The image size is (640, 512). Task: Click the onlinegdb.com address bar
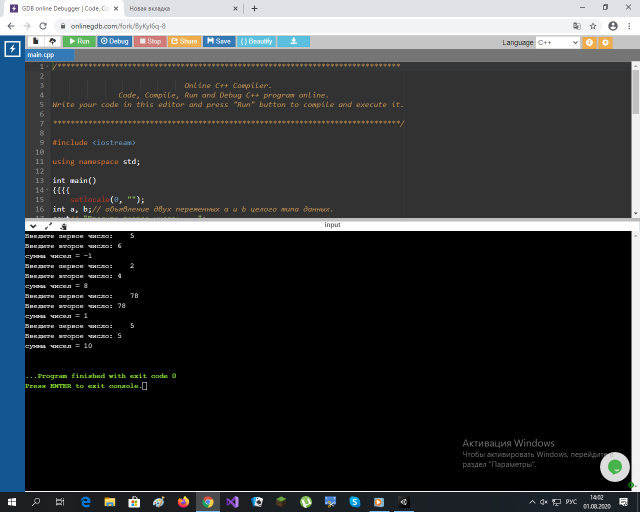pyautogui.click(x=310, y=26)
